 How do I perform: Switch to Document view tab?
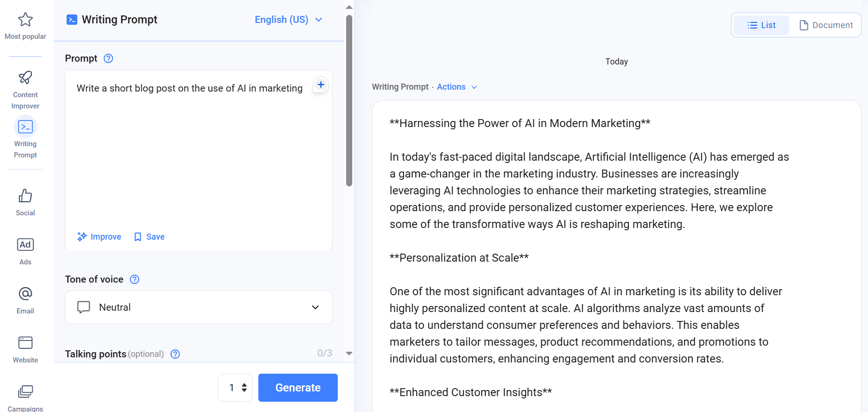pyautogui.click(x=826, y=25)
